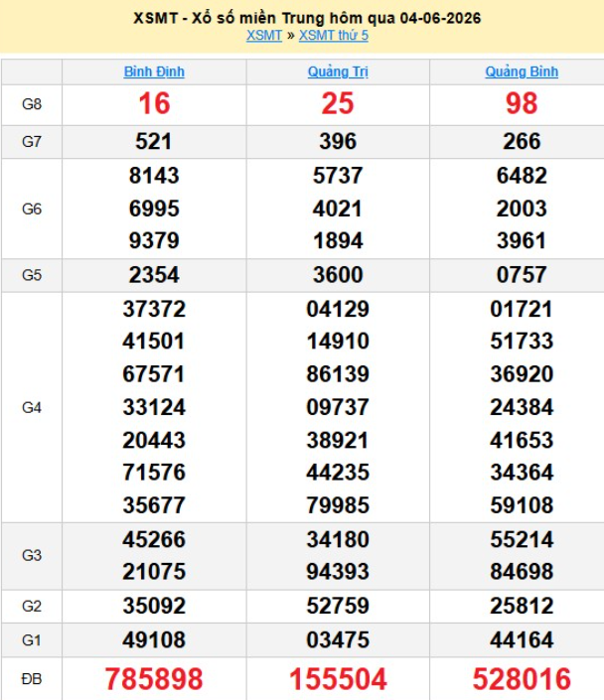Click special prize 155504
Screen dimensions: 604x700
(338, 679)
